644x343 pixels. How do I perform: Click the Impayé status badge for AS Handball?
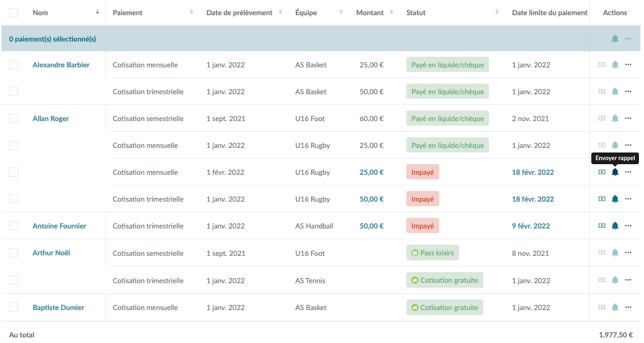point(423,226)
